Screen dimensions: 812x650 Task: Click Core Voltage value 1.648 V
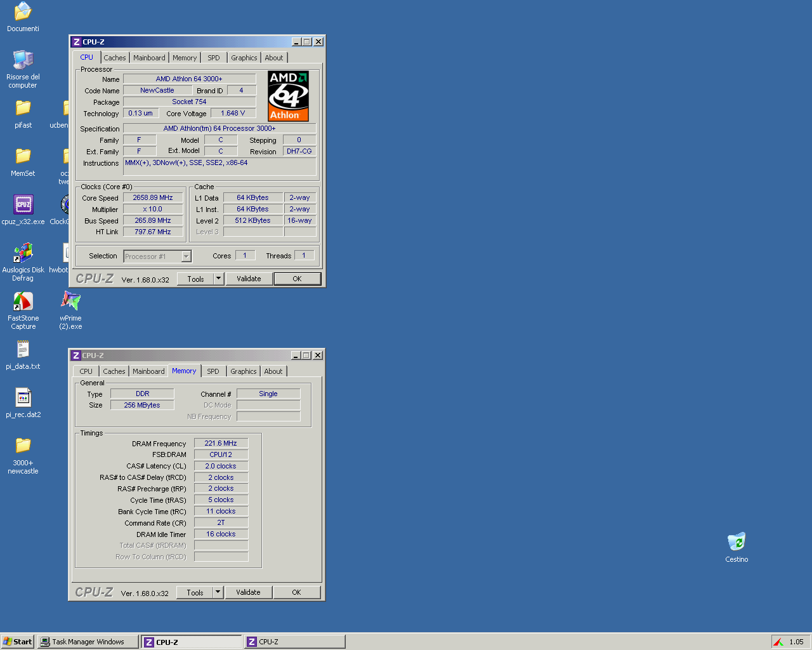[233, 113]
